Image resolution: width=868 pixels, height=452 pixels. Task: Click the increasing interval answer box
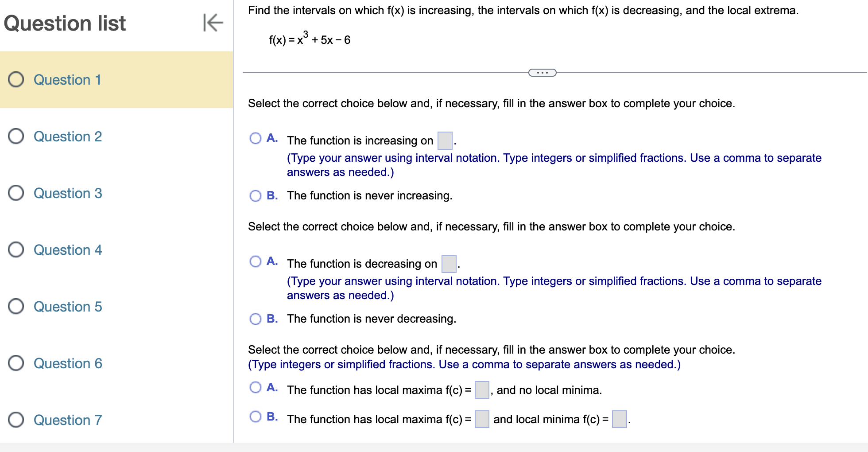pyautogui.click(x=445, y=140)
